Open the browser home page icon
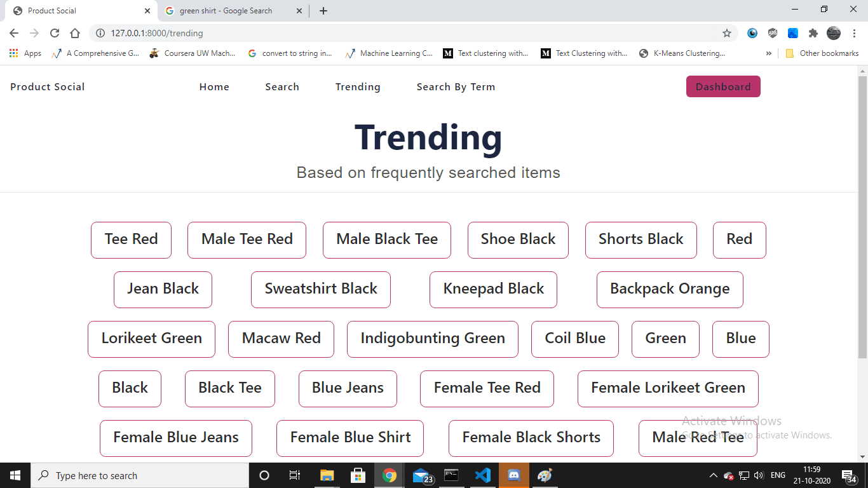The height and width of the screenshot is (488, 868). 75,33
